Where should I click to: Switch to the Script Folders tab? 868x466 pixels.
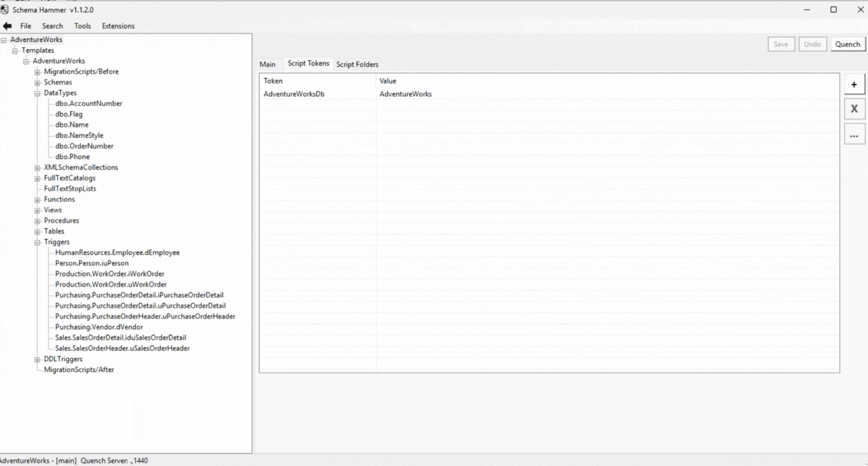(x=357, y=64)
